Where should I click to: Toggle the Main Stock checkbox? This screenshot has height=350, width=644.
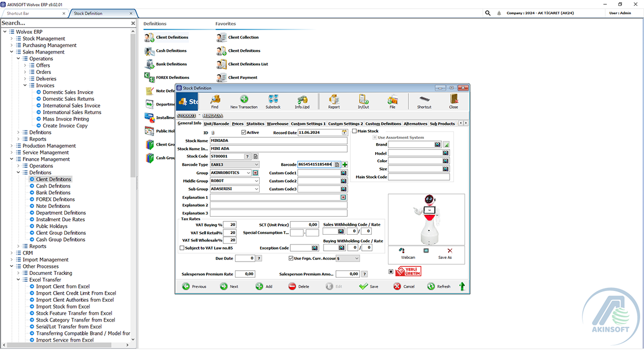pyautogui.click(x=355, y=131)
